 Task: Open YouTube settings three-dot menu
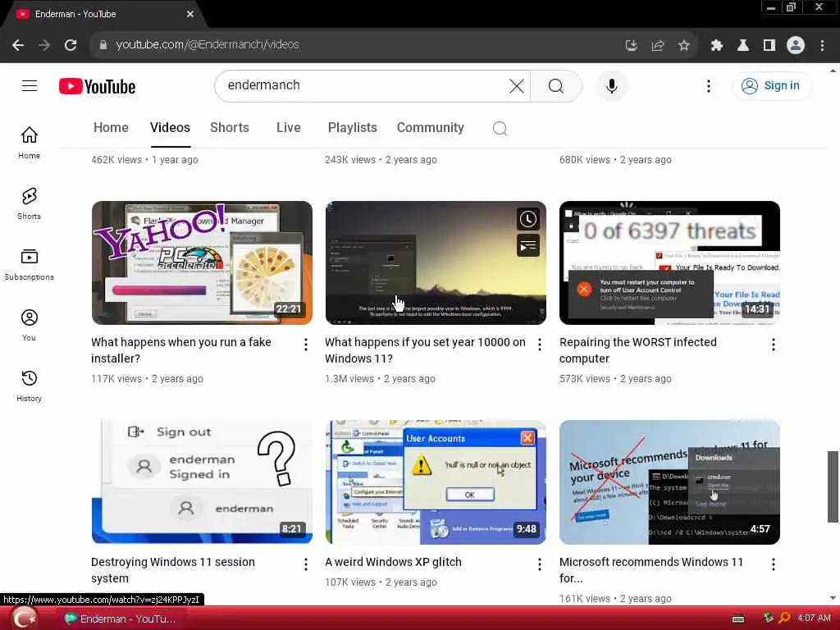pos(708,85)
